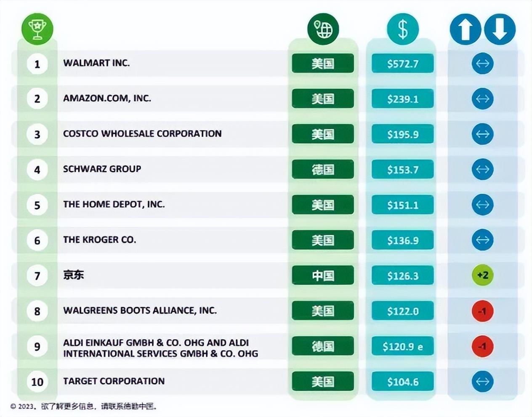Image resolution: width=532 pixels, height=417 pixels.
Task: Select the AMAZON.COM, INC. company name
Action: tap(107, 99)
